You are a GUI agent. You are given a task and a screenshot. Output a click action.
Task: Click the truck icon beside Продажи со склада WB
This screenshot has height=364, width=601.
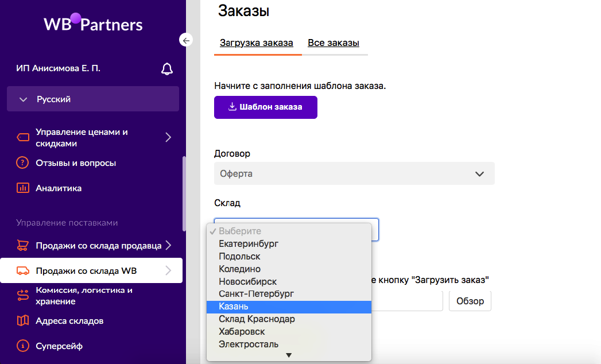tap(22, 271)
